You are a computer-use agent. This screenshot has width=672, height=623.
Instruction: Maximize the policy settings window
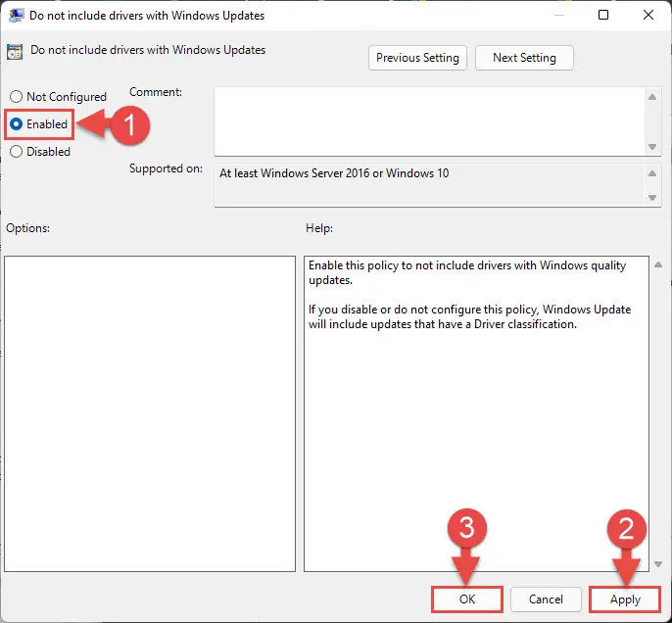pyautogui.click(x=603, y=15)
